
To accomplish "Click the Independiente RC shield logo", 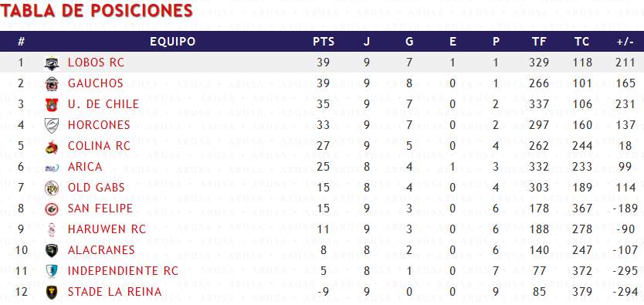I will click(x=52, y=271).
